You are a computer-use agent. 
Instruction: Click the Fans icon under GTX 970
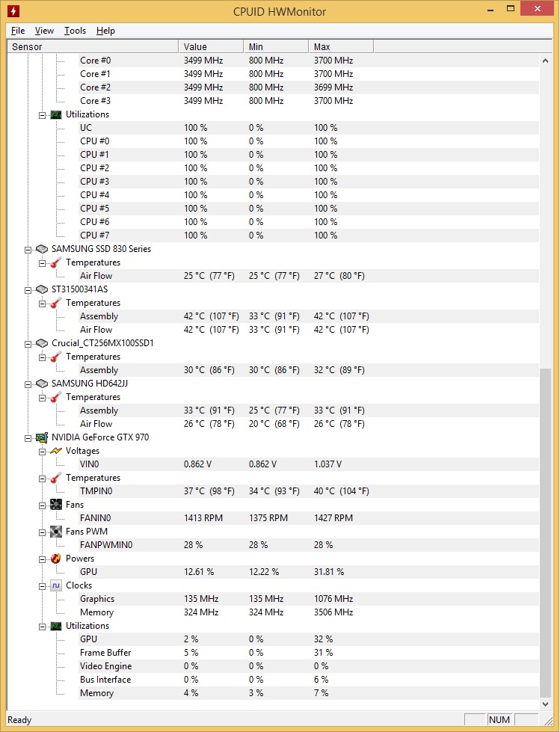56,505
